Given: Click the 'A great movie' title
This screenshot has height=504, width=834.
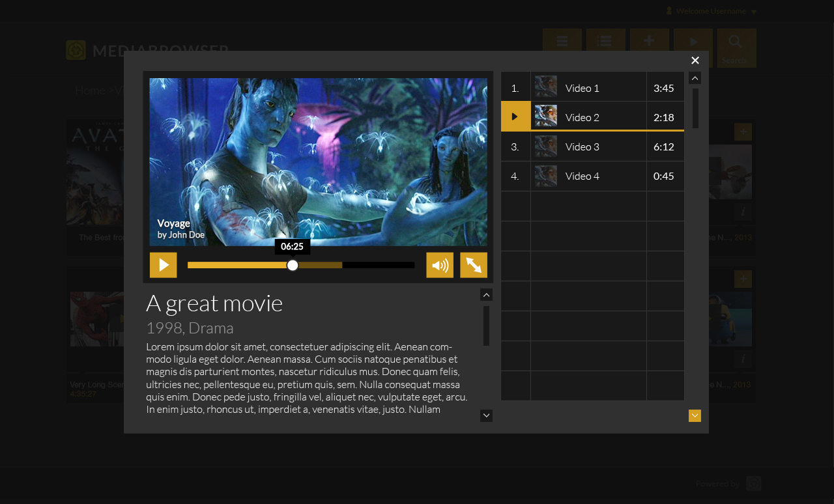Looking at the screenshot, I should [x=214, y=303].
